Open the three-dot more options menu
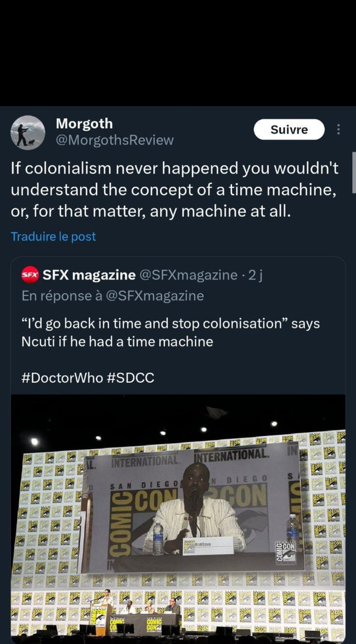Viewport: 356px width, 644px height. [x=338, y=130]
